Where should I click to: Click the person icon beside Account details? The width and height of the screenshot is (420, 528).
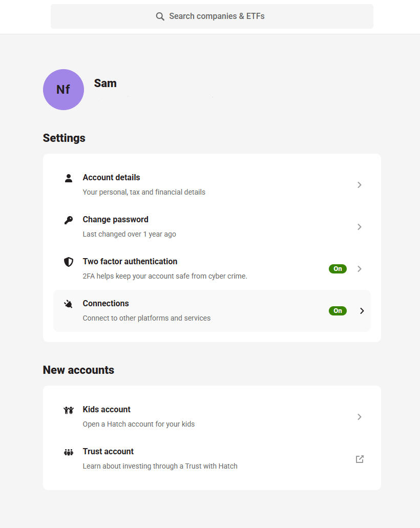[69, 178]
